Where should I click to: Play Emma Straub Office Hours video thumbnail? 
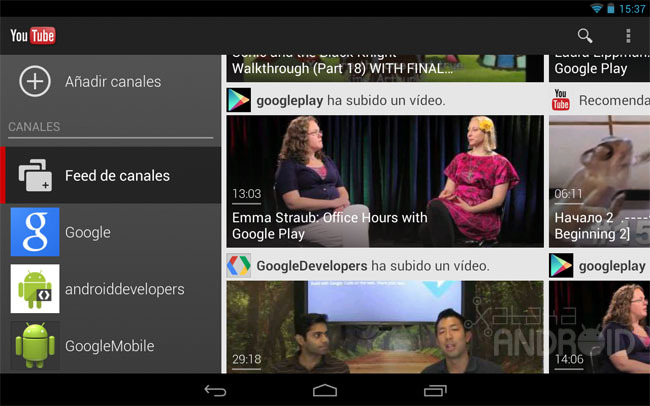[385, 181]
